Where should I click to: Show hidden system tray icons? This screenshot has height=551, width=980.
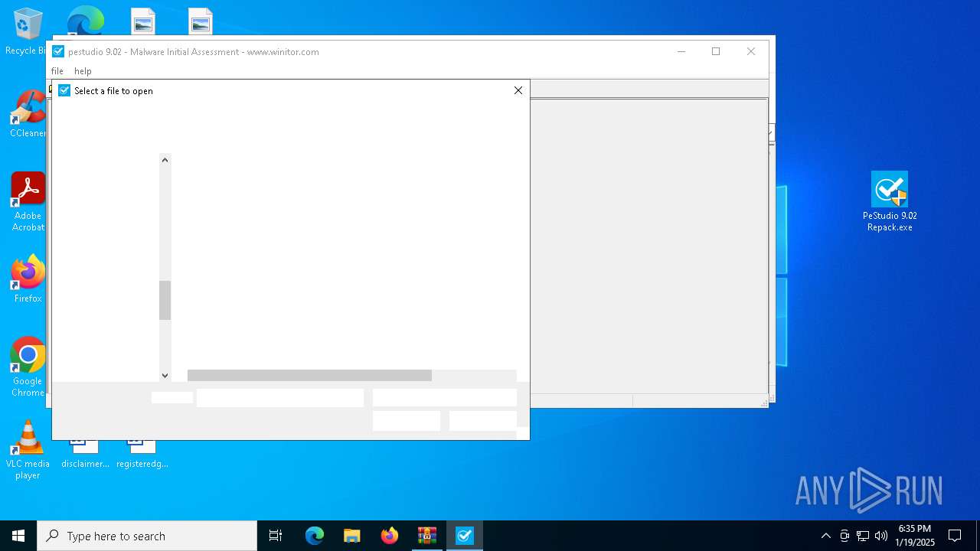(x=825, y=536)
